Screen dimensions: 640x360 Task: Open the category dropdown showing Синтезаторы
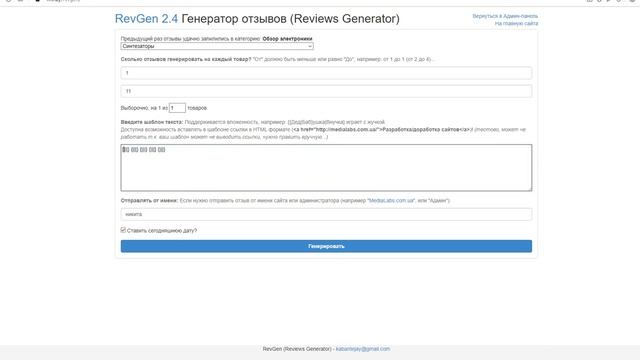(x=217, y=46)
